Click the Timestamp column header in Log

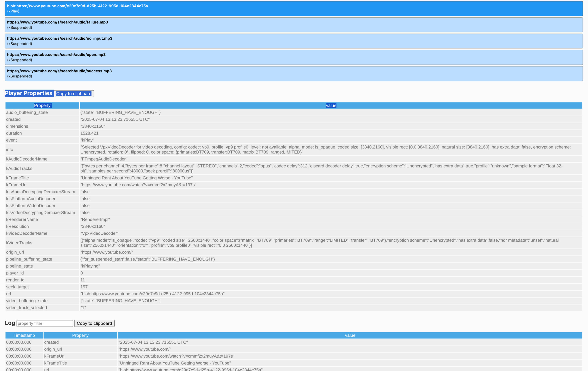24,335
